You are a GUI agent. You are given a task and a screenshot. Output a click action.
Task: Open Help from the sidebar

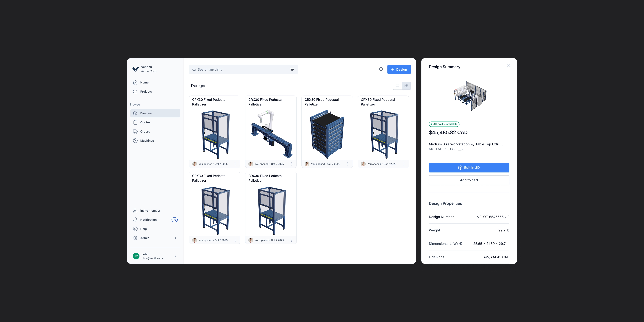(144, 229)
